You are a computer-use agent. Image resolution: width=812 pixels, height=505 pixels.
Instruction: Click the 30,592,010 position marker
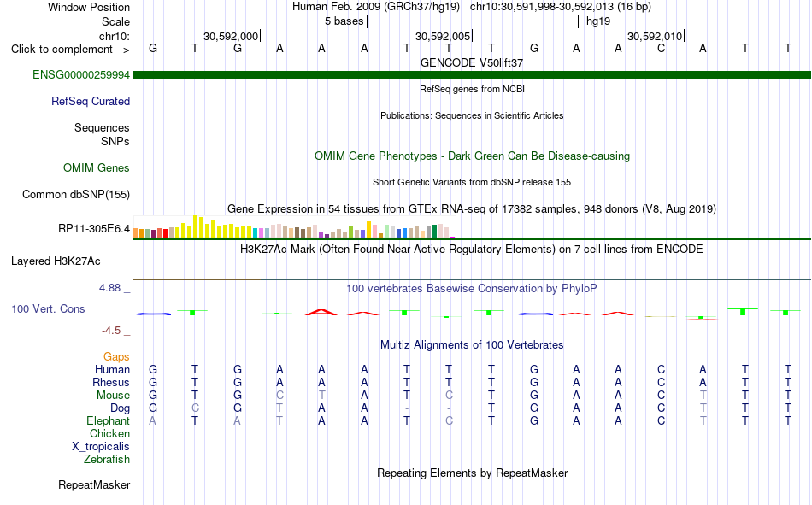click(655, 36)
